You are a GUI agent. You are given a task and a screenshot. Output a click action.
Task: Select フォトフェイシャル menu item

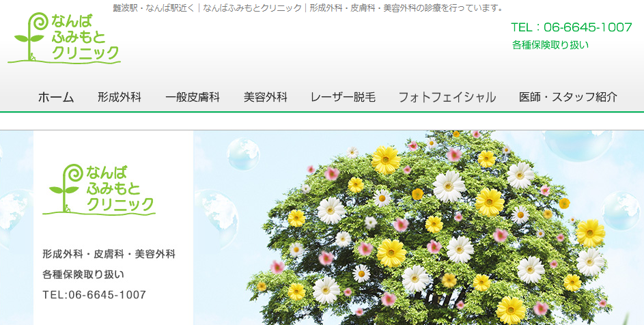point(447,98)
